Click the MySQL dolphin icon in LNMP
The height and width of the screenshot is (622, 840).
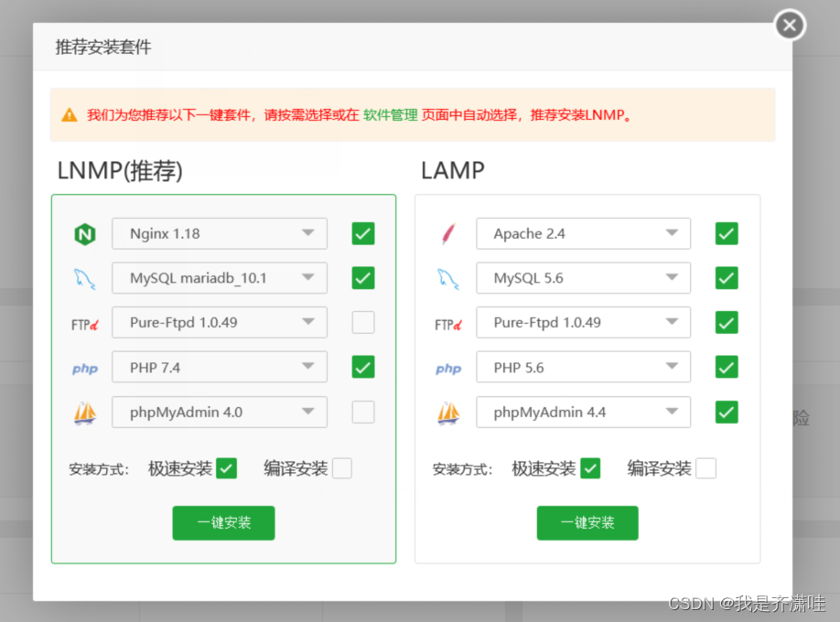point(85,279)
